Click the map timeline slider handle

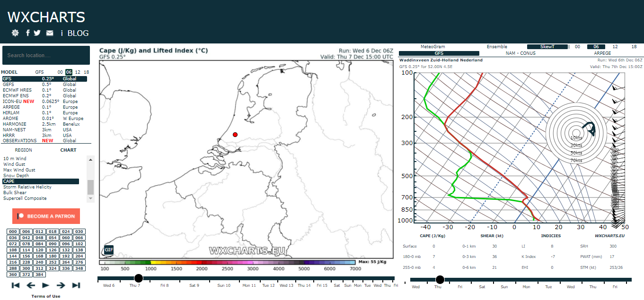coord(139,278)
